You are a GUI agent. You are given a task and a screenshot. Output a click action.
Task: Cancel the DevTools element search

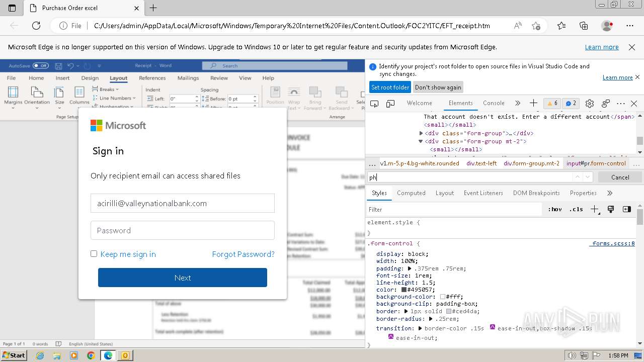[620, 177]
